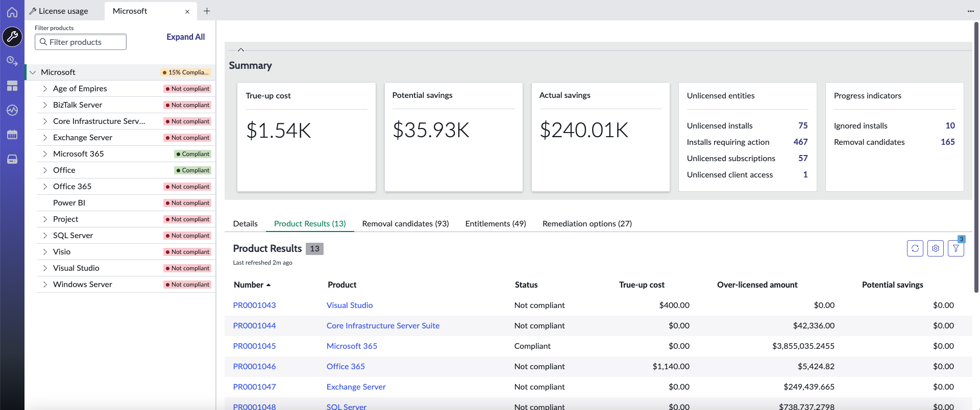Image resolution: width=980 pixels, height=410 pixels.
Task: Open the Product Results filter funnel
Action: (x=956, y=248)
